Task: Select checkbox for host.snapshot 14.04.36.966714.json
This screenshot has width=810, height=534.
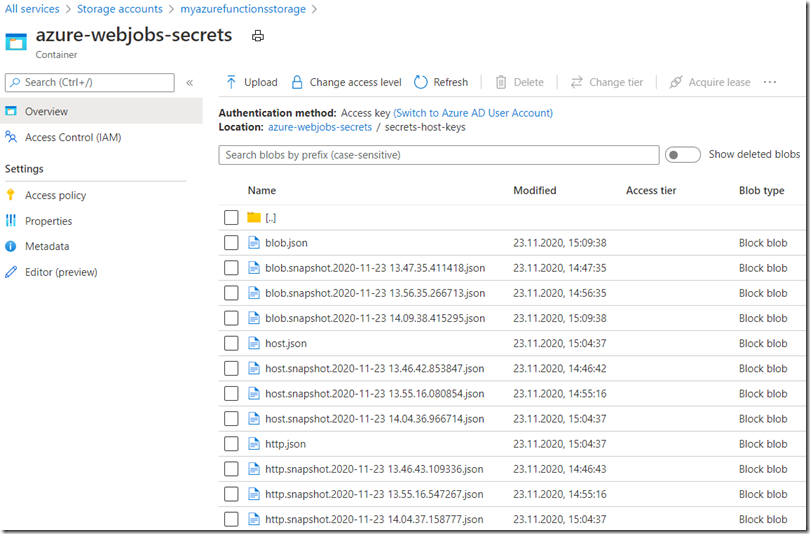Action: point(231,418)
